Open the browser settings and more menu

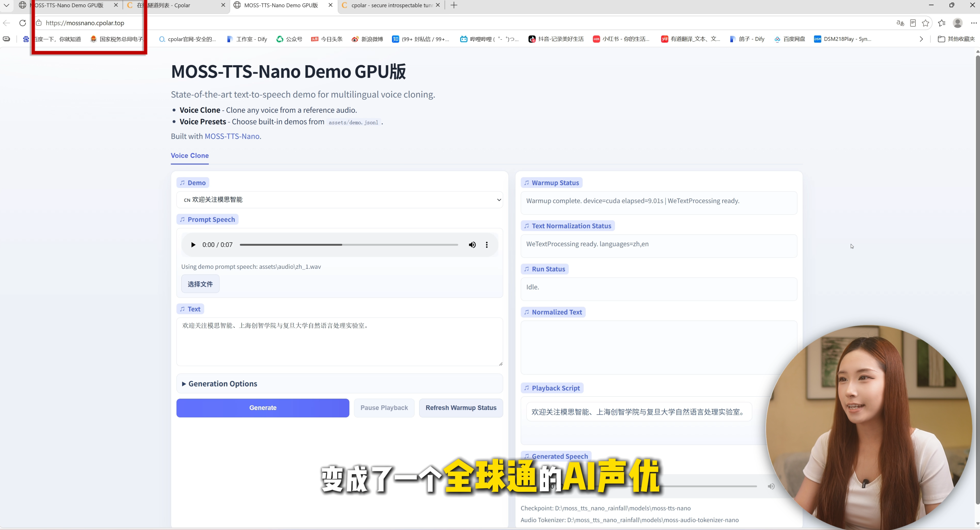(974, 23)
